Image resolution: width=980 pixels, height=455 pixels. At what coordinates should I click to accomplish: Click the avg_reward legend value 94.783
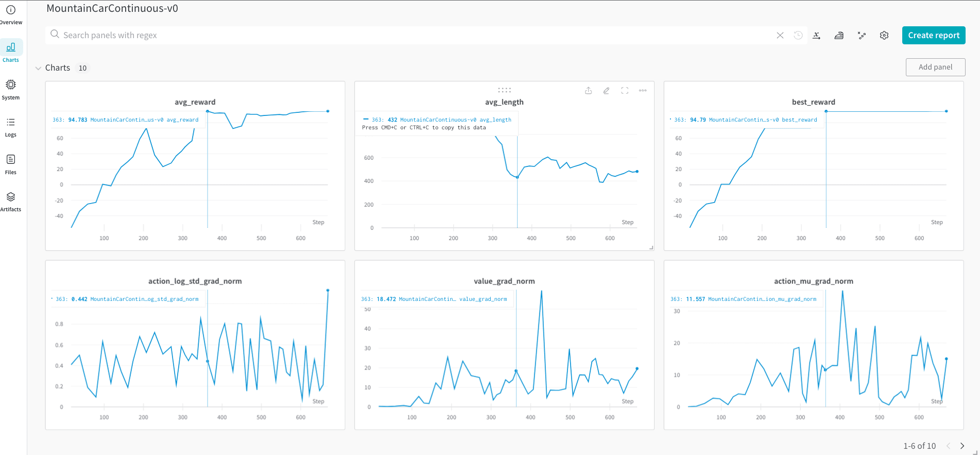[78, 120]
